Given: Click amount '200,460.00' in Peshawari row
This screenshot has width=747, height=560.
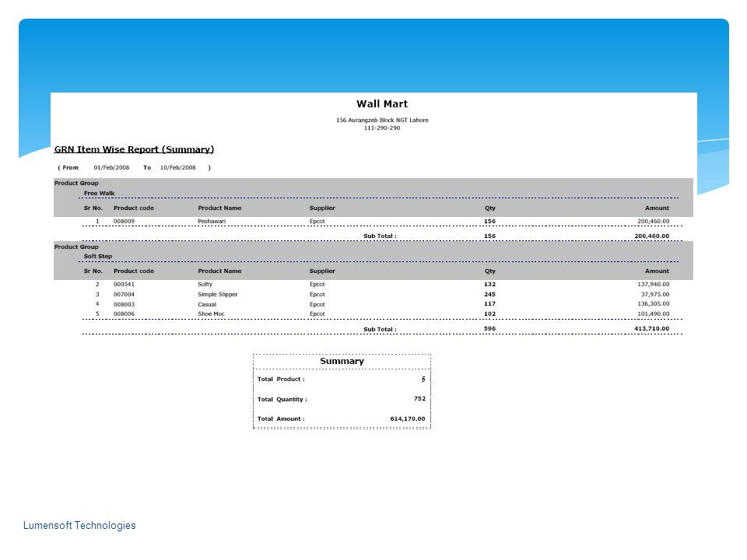Looking at the screenshot, I should [653, 222].
